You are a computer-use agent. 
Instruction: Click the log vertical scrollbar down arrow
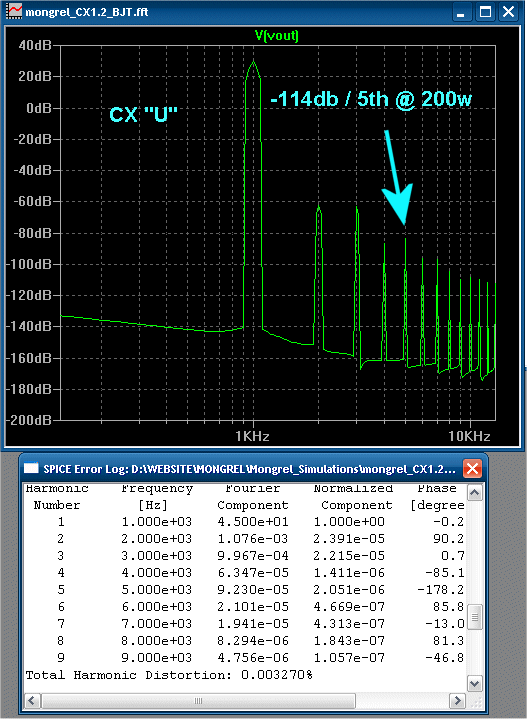point(474,684)
